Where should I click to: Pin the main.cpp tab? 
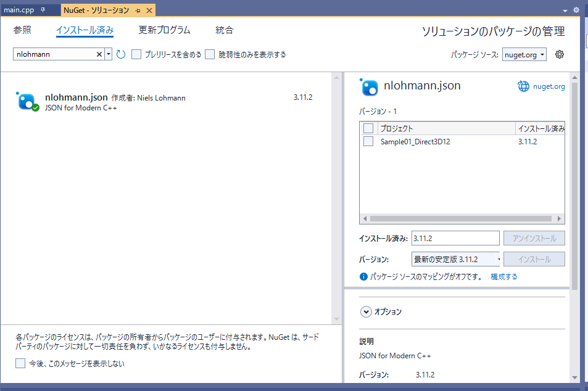pyautogui.click(x=43, y=10)
